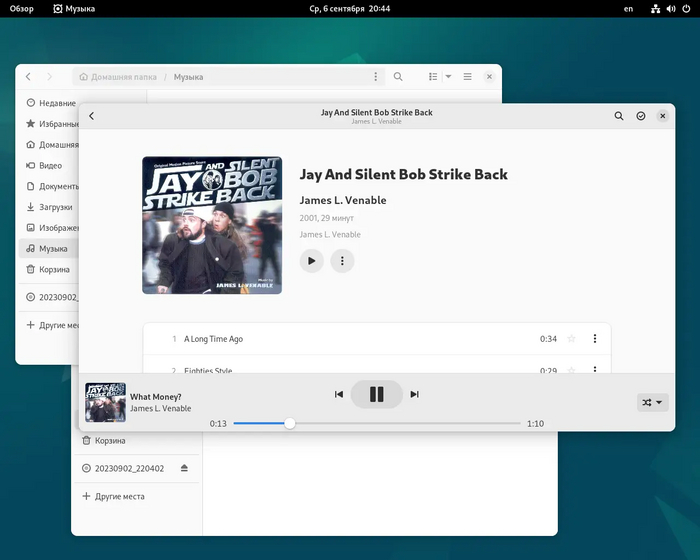Navigate back in the Files window
The width and height of the screenshot is (700, 560).
[29, 77]
